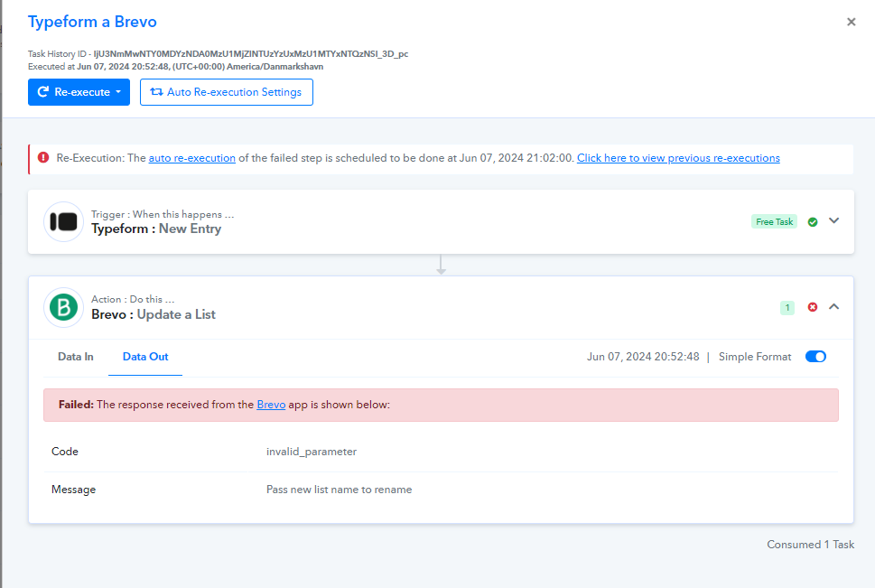Click the 'Code' row label
Viewport: 875px width, 588px height.
pos(65,452)
